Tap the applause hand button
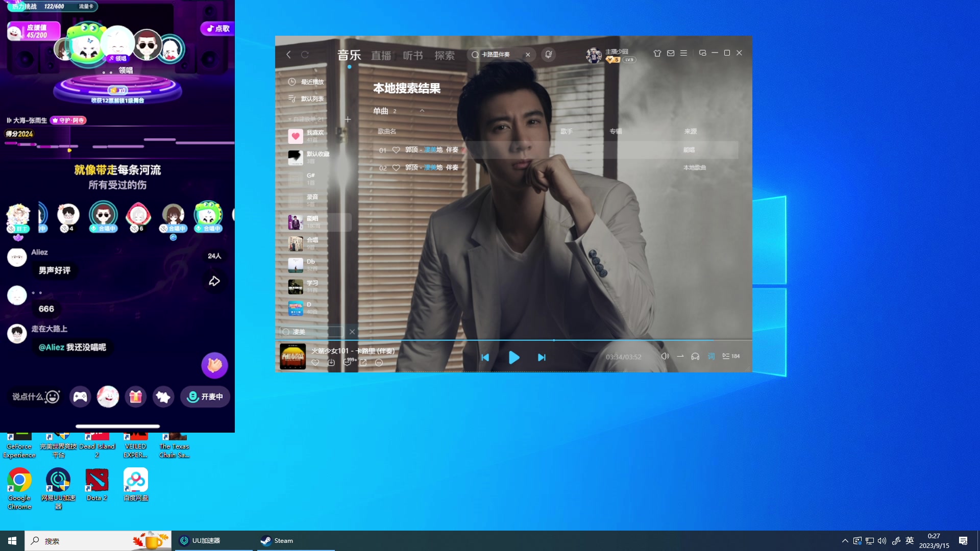 (214, 365)
